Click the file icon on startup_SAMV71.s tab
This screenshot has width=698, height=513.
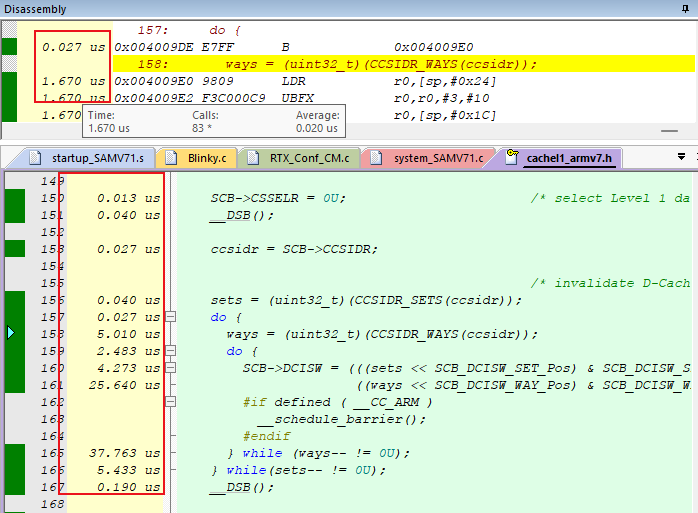pyautogui.click(x=37, y=158)
